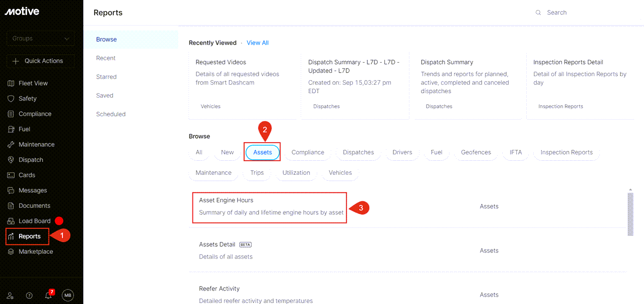Select the All category filter
The width and height of the screenshot is (644, 304).
click(x=199, y=152)
